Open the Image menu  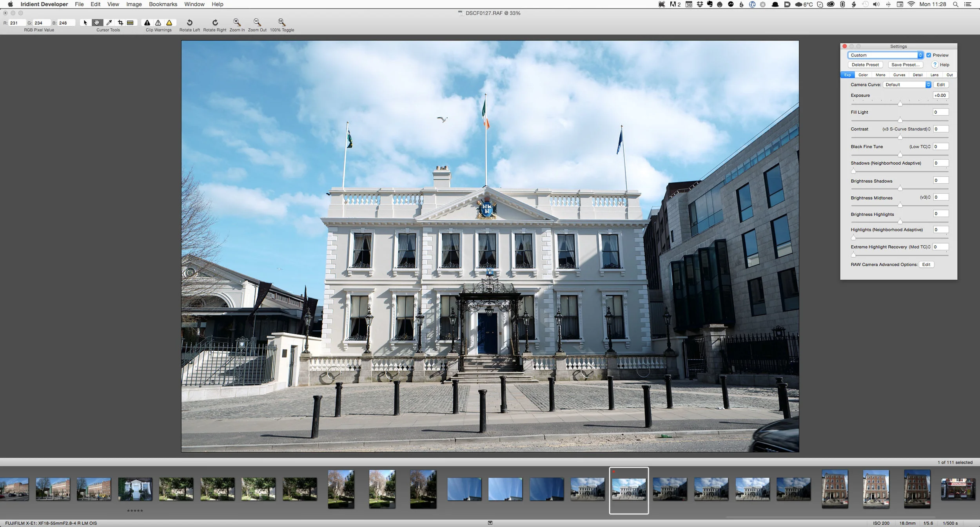133,4
